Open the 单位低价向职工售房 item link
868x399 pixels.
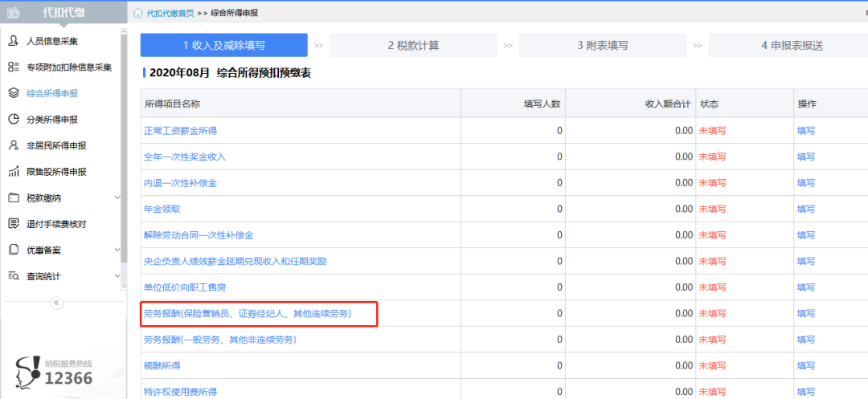[x=185, y=287]
